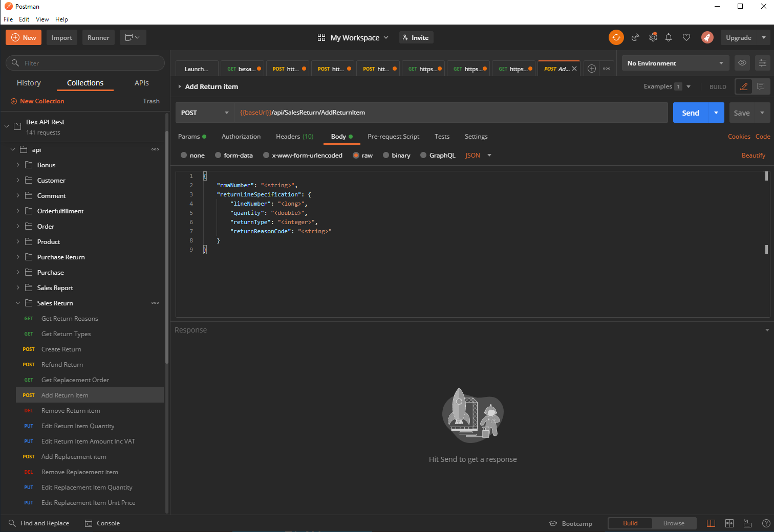Expand the Purchase Return folder
Screen dimensions: 774x532
click(61, 257)
